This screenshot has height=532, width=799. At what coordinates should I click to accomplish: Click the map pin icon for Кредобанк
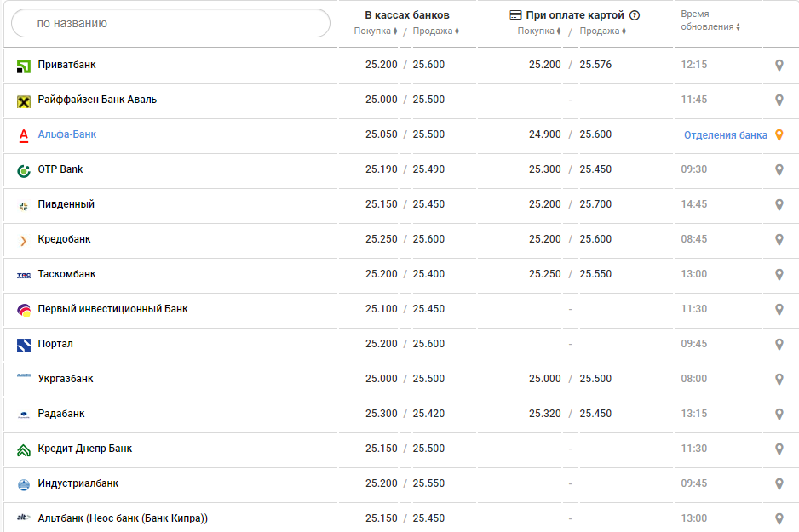(x=779, y=240)
